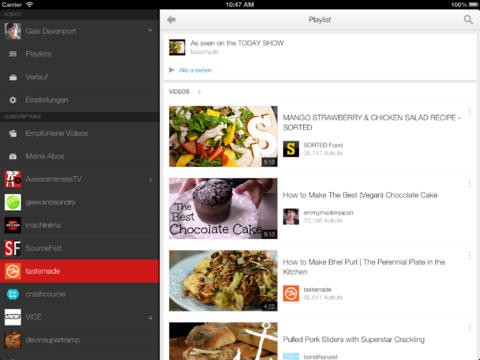Click the Alle ansehen play-all link
This screenshot has width=480, height=360.
click(195, 70)
